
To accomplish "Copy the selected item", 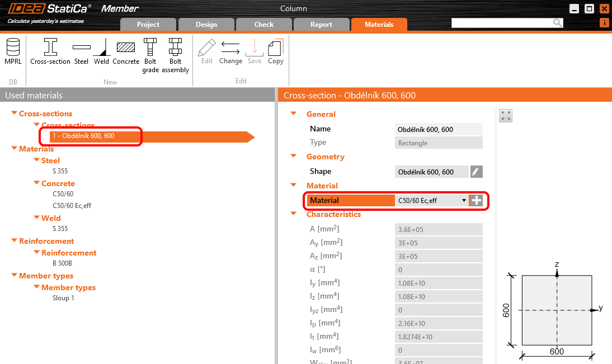I will tap(276, 52).
